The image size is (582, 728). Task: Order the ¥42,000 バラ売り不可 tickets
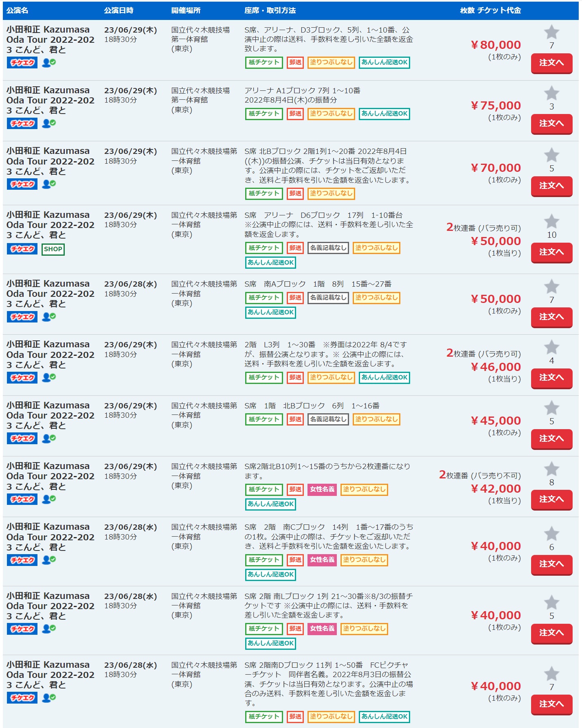[551, 500]
